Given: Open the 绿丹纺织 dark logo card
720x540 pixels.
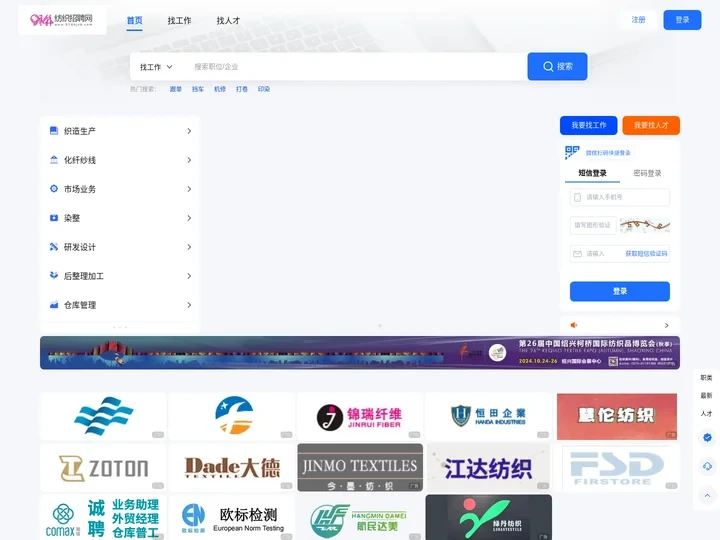Looking at the screenshot, I should [x=488, y=518].
